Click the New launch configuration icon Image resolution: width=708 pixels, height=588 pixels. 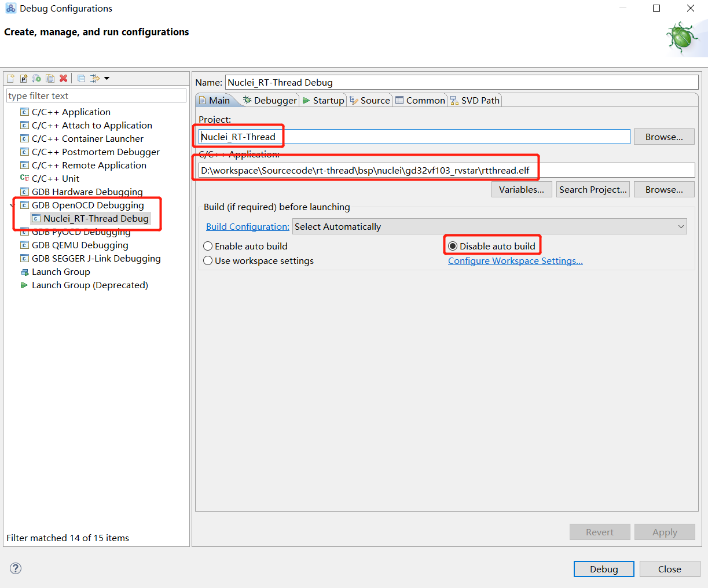point(10,78)
